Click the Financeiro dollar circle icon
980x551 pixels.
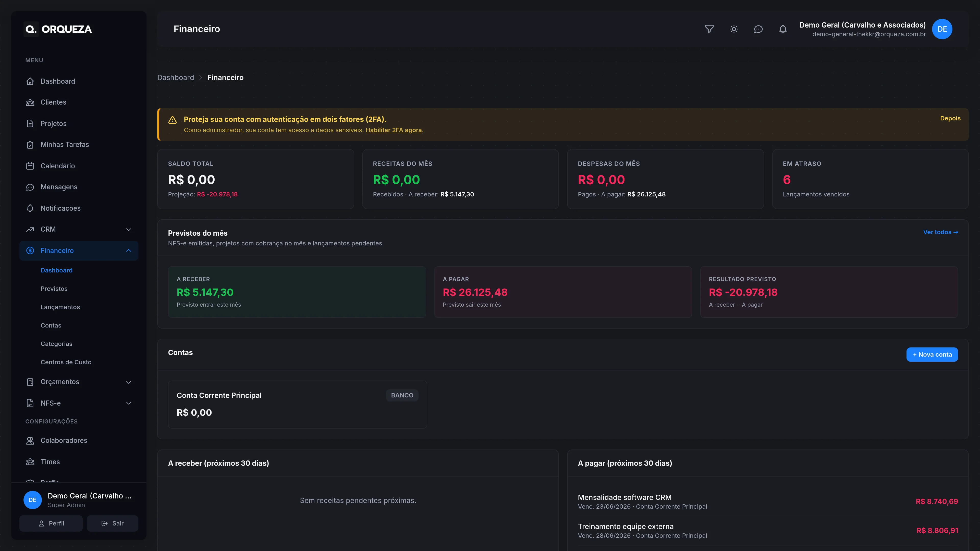coord(30,251)
